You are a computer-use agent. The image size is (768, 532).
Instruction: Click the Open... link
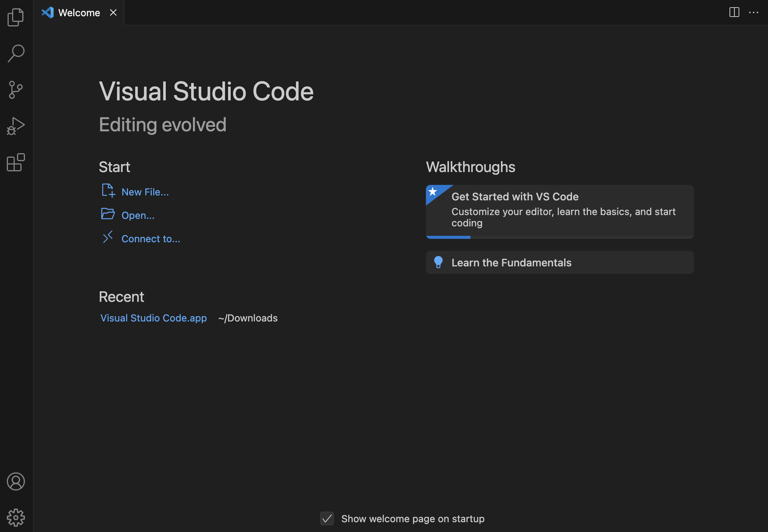click(x=138, y=215)
